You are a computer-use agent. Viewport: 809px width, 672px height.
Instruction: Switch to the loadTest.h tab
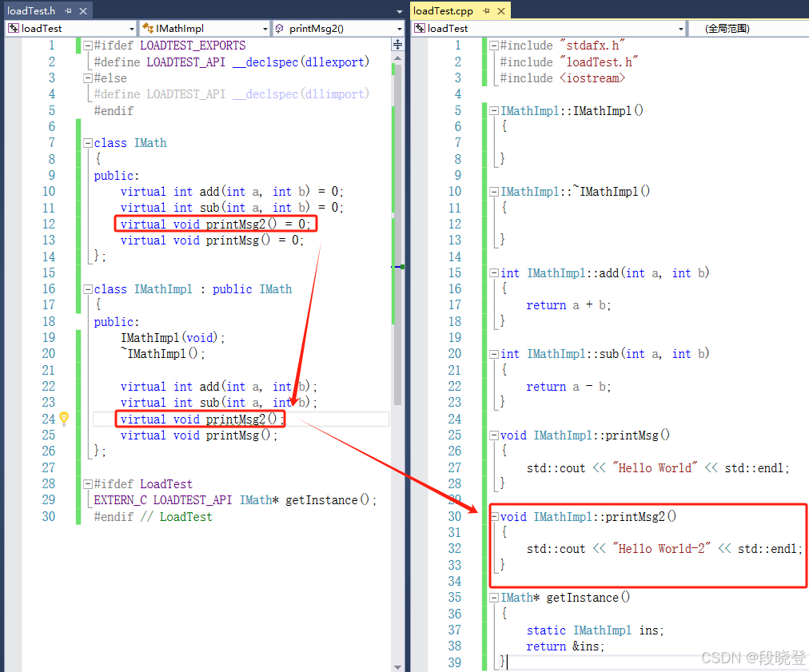(x=31, y=11)
